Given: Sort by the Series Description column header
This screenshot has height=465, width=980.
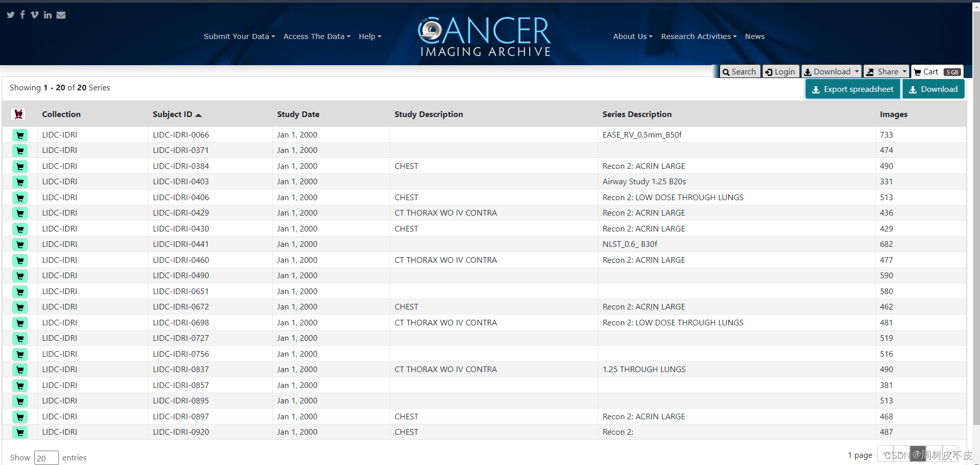Looking at the screenshot, I should 637,114.
